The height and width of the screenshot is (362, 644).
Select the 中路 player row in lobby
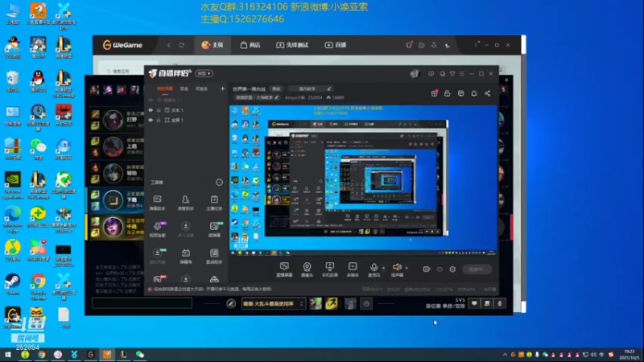[x=116, y=227]
